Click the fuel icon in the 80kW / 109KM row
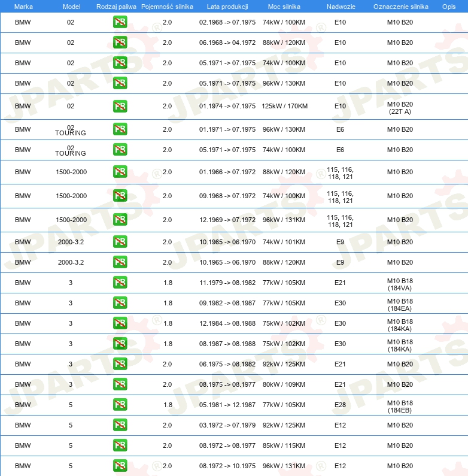Image resolution: width=468 pixels, height=476 pixels. click(x=120, y=384)
